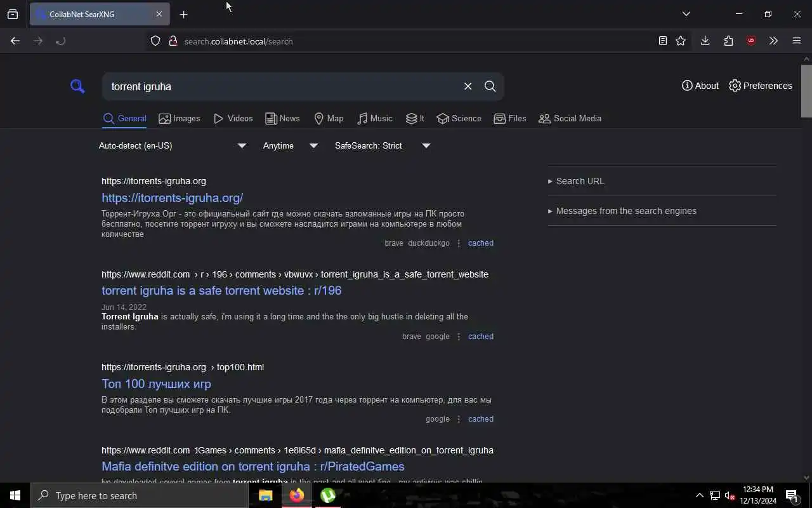Open more options for Топ 100 result

pos(459,419)
